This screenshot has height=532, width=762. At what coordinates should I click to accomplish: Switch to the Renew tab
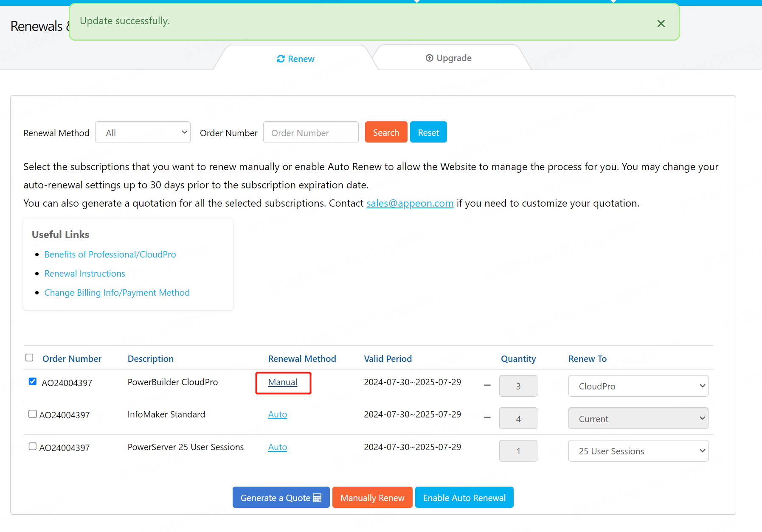(295, 59)
